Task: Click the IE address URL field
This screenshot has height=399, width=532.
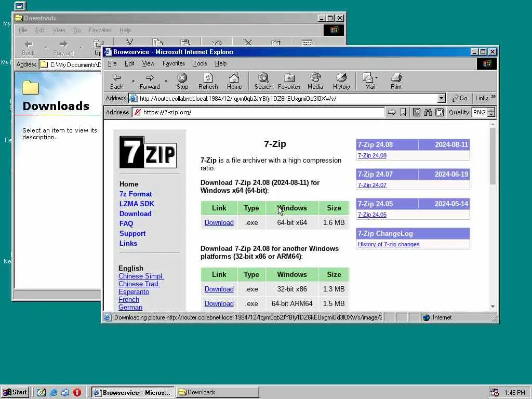Action: (287, 98)
